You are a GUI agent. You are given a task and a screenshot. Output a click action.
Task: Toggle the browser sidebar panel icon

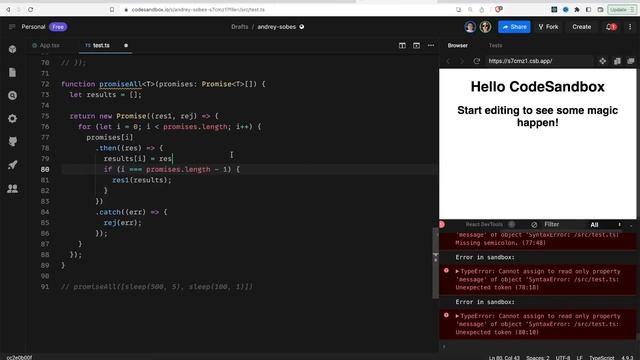coord(588,9)
